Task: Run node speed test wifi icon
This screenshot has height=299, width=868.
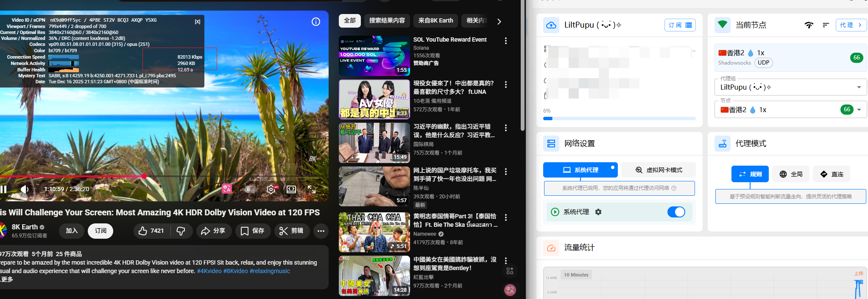Action: [x=809, y=25]
